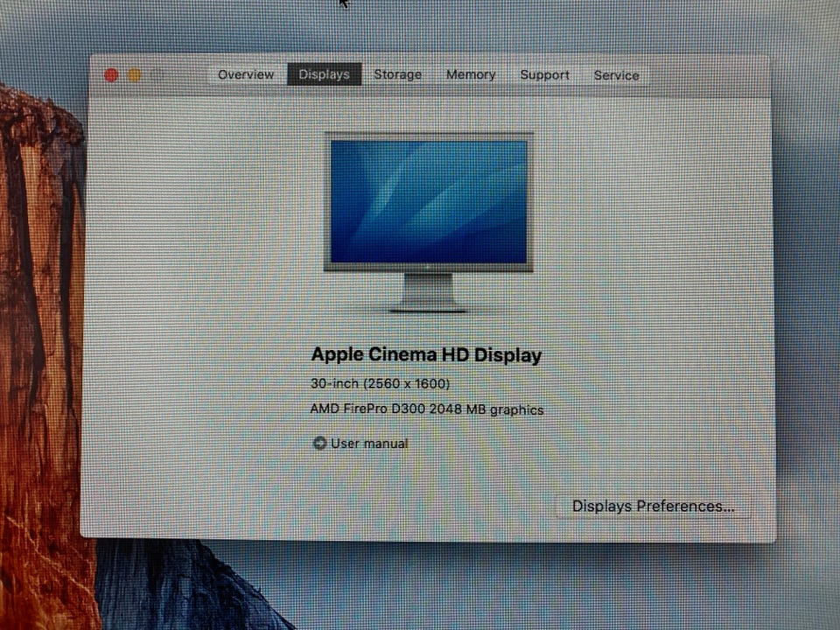The width and height of the screenshot is (840, 630).
Task: Click the Displays Preferences button
Action: click(x=653, y=507)
